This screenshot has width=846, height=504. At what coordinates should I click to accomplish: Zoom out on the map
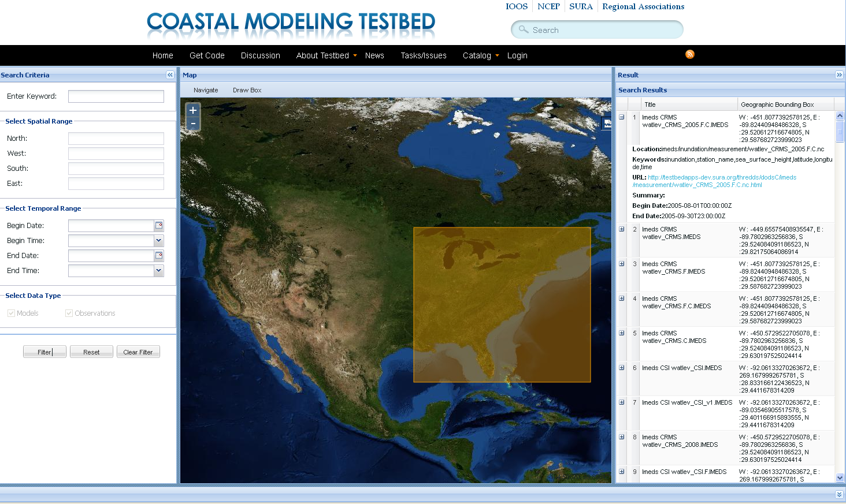pos(193,124)
